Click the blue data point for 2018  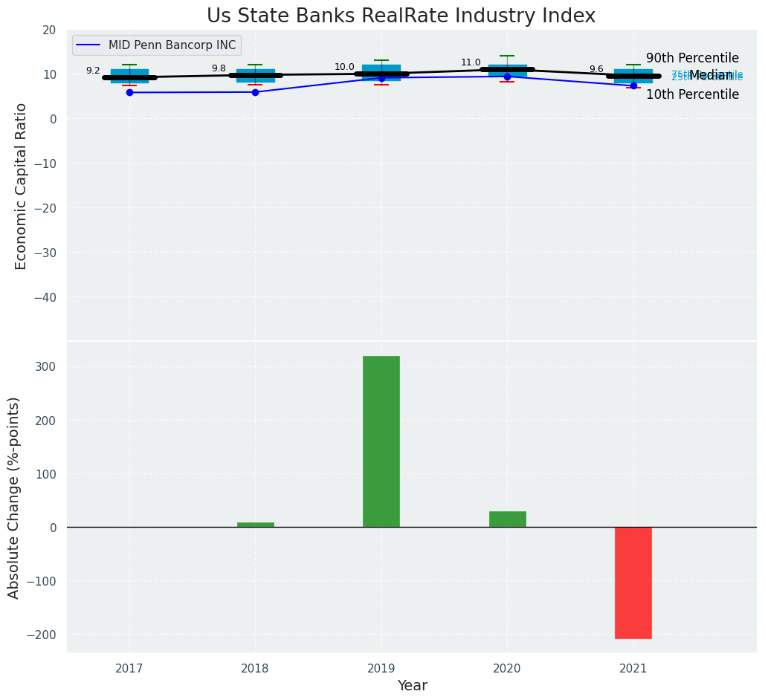point(255,92)
